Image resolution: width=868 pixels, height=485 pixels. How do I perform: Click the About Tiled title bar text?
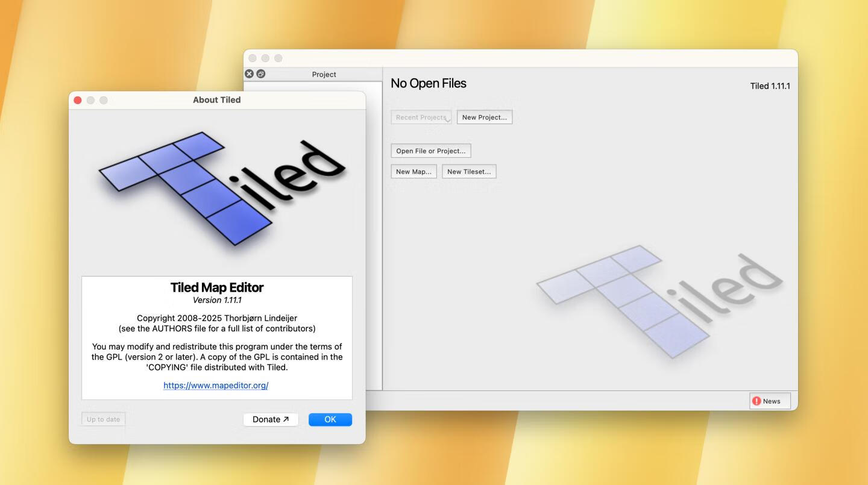pyautogui.click(x=217, y=100)
